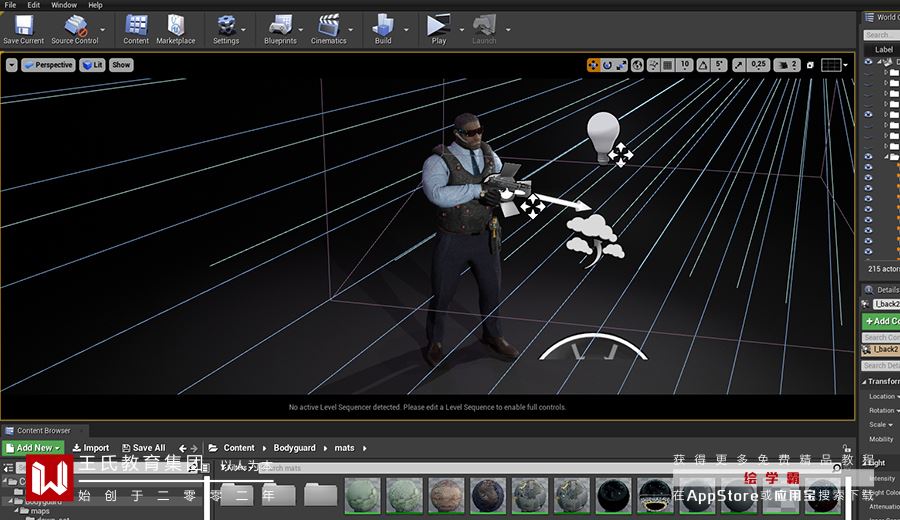Open the Lit view mode dropdown
Image resolution: width=900 pixels, height=520 pixels.
point(92,65)
